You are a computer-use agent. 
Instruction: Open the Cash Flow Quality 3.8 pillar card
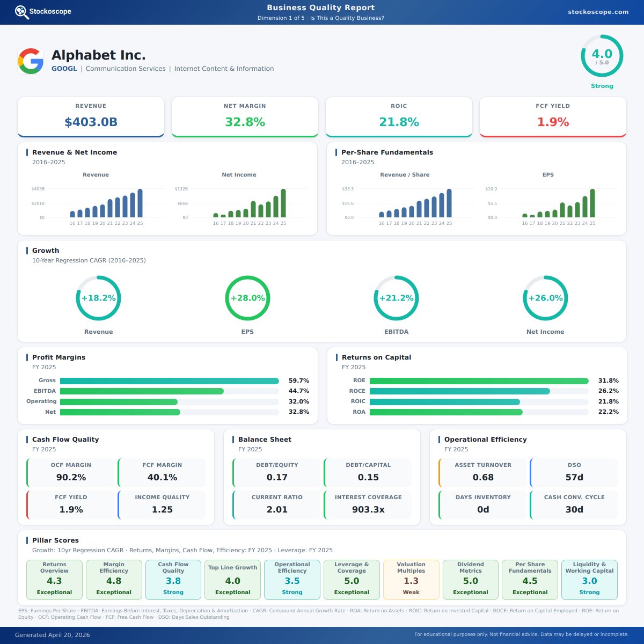point(173,580)
